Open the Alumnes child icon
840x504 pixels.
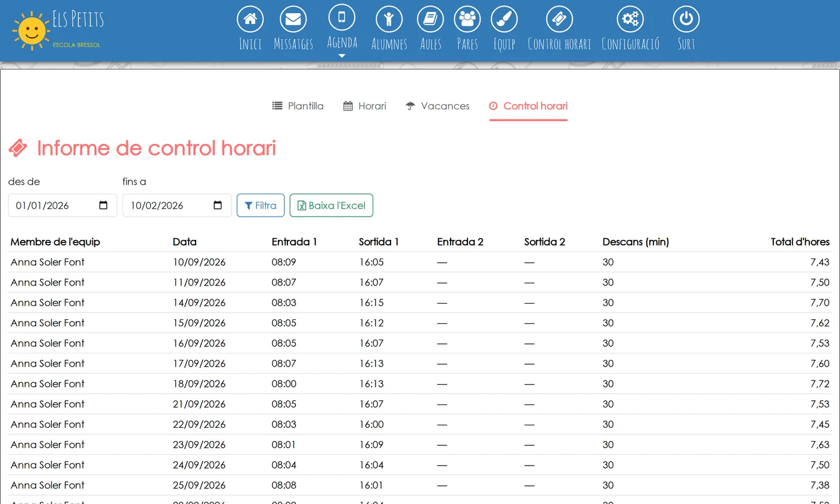(x=389, y=19)
